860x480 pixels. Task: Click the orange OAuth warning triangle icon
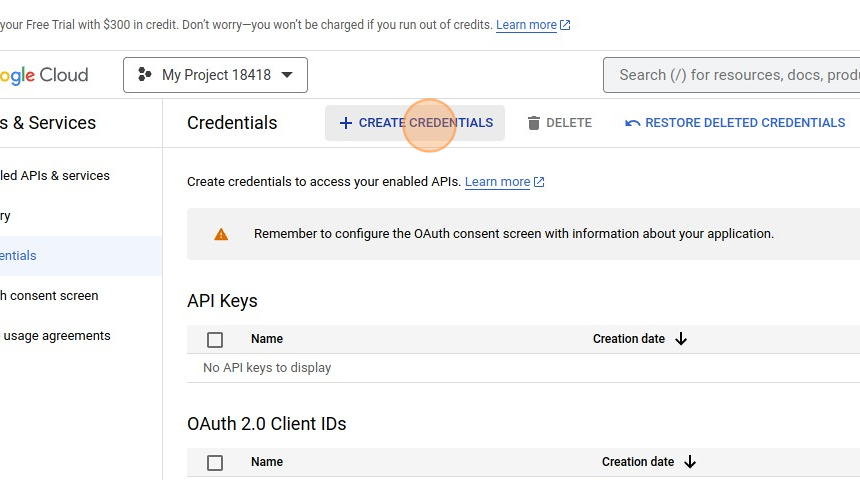coord(221,234)
